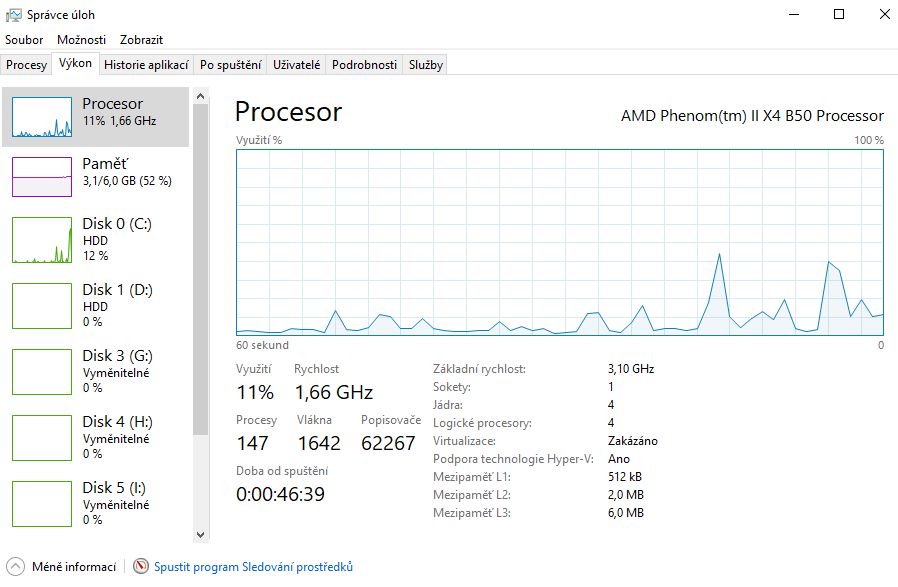
Task: Collapse view with Méně informací chevron icon
Action: [x=15, y=567]
